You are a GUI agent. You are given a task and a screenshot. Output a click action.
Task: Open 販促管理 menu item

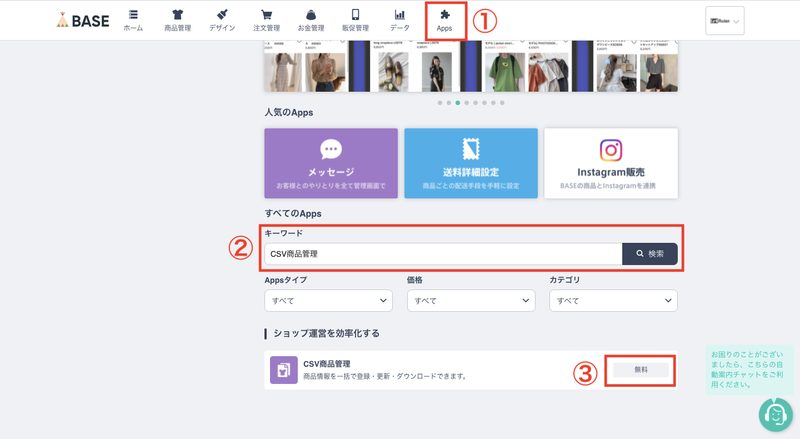[355, 21]
